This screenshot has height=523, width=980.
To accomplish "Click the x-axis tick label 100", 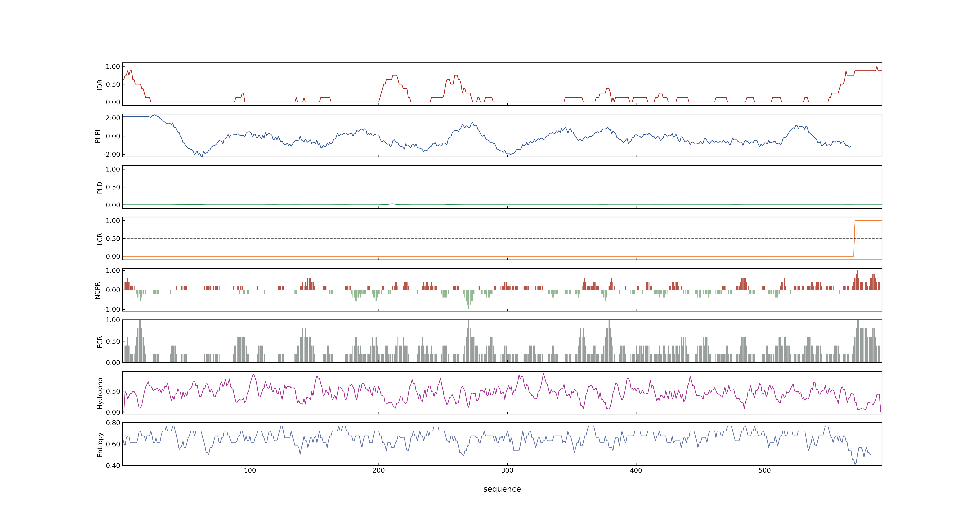I will tap(250, 470).
